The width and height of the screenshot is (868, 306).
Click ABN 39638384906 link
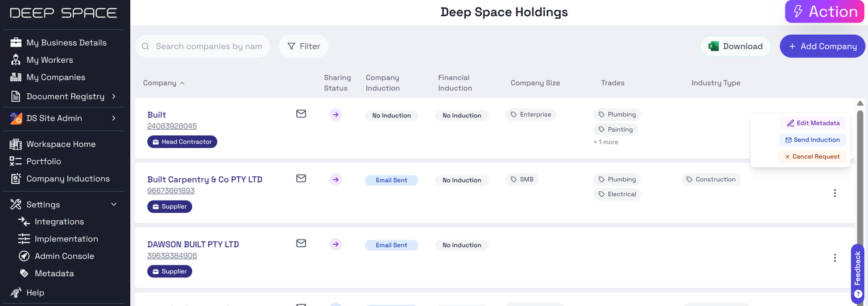point(172,256)
